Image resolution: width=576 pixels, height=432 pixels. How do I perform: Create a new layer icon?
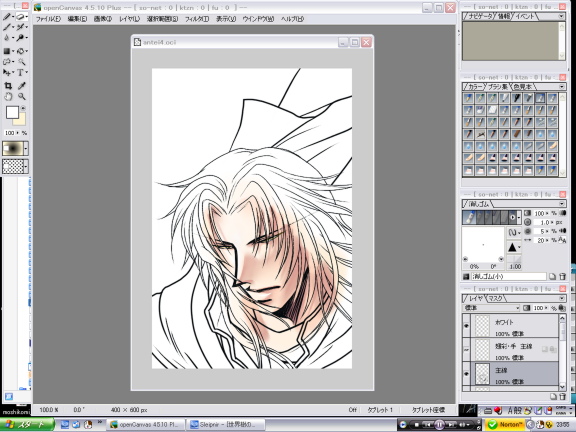coord(554,396)
